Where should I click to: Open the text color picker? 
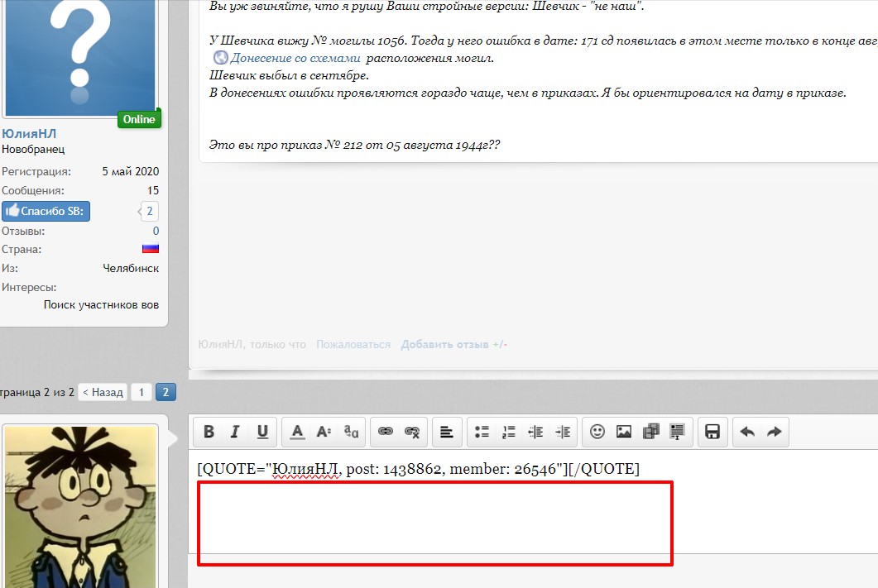tap(297, 432)
